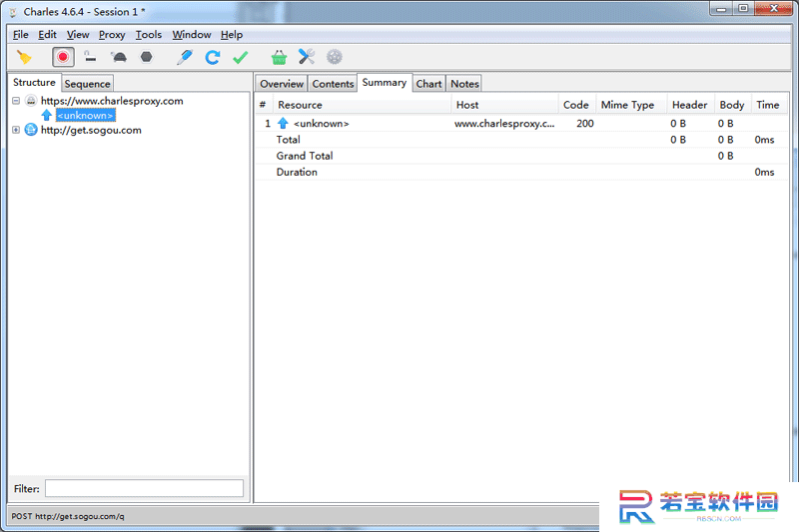Open the Edit menu

[47, 35]
